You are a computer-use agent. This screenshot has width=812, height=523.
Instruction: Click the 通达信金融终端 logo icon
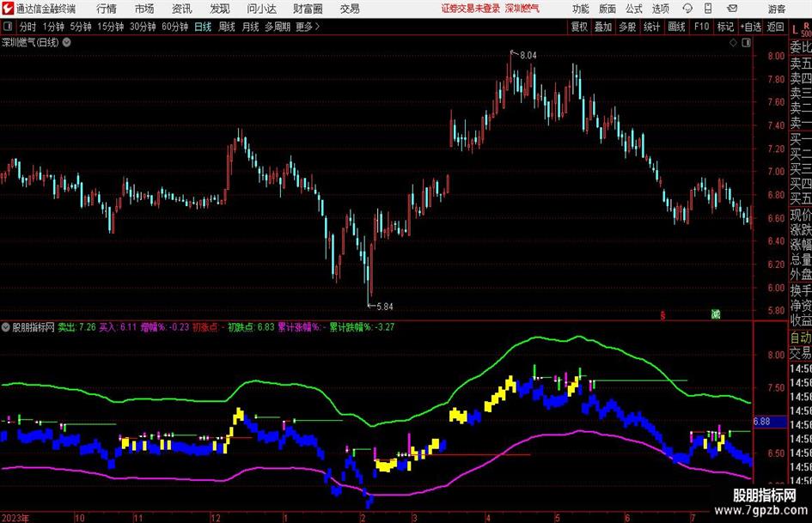[x=8, y=9]
